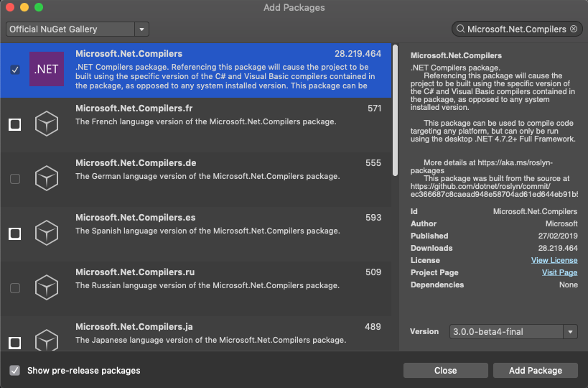
Task: Click the Japanese language version description
Action: [x=211, y=340]
